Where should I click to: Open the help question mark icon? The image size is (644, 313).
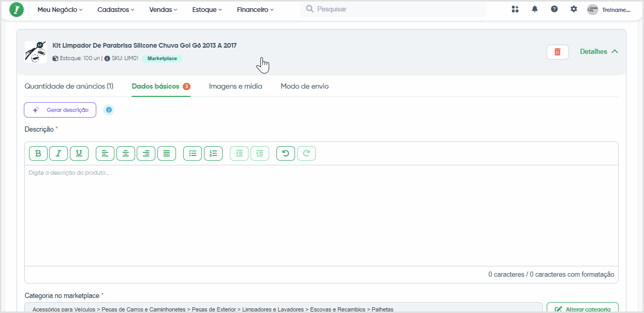click(554, 9)
